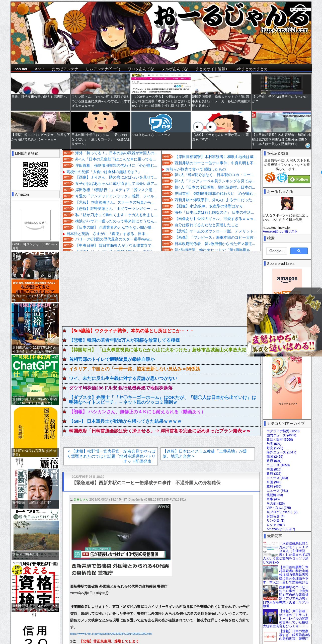Open the LINE reader registration QR code

click(35, 174)
